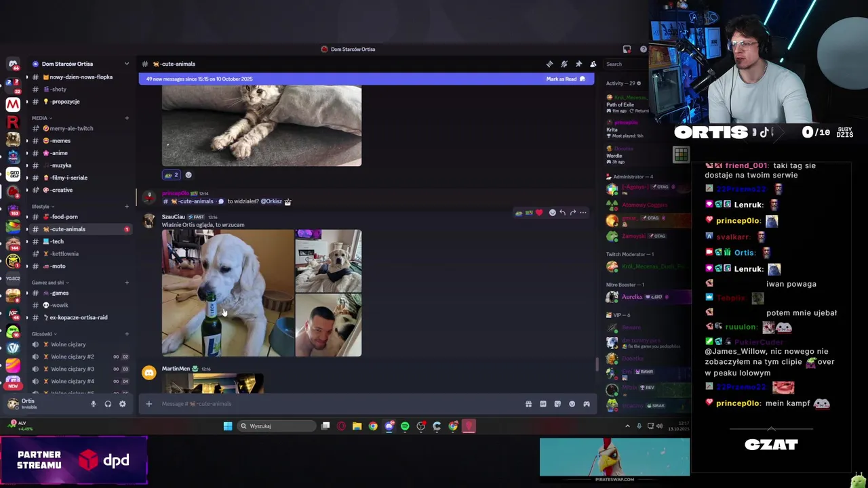The height and width of the screenshot is (488, 868).
Task: Open More options on SzauCiau's message
Action: coord(583,213)
